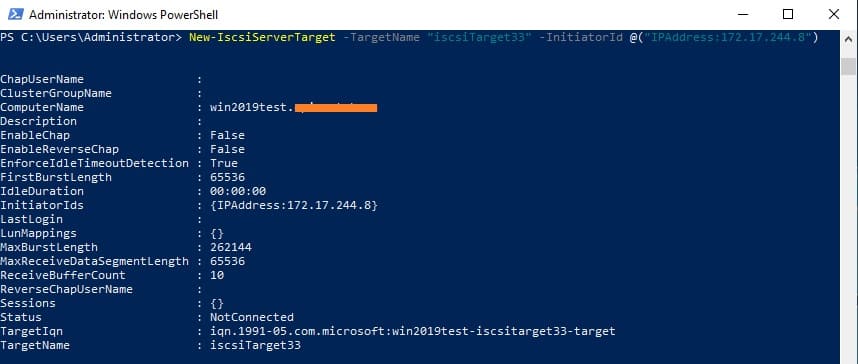
Task: Click the New-IscsiServerTarget command text
Action: 262,37
